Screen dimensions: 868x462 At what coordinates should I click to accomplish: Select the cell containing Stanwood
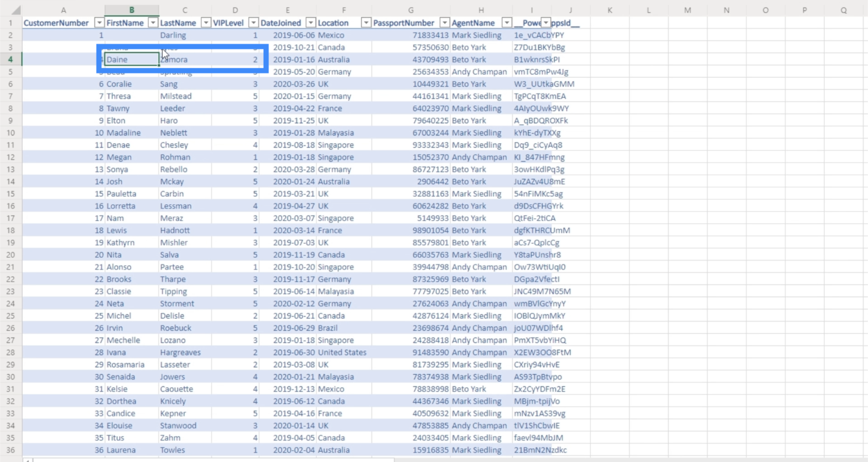(185, 426)
